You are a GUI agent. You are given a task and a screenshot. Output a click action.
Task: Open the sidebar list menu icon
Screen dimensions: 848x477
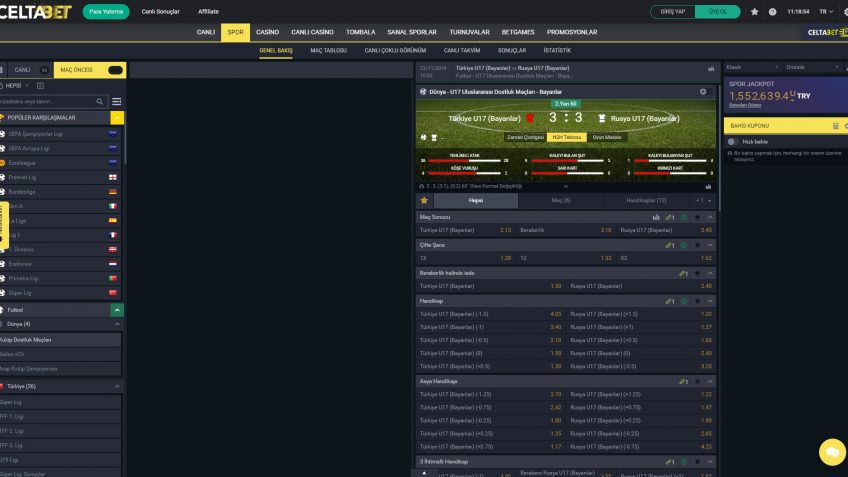[x=117, y=101]
